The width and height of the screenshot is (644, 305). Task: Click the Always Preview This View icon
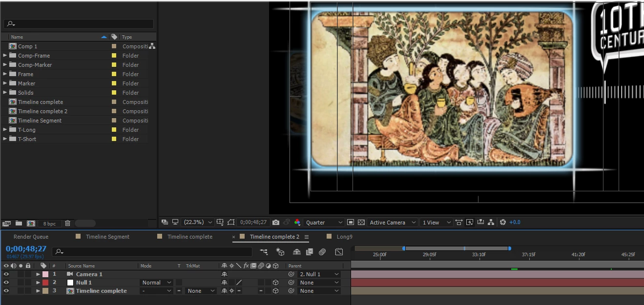pyautogui.click(x=165, y=222)
